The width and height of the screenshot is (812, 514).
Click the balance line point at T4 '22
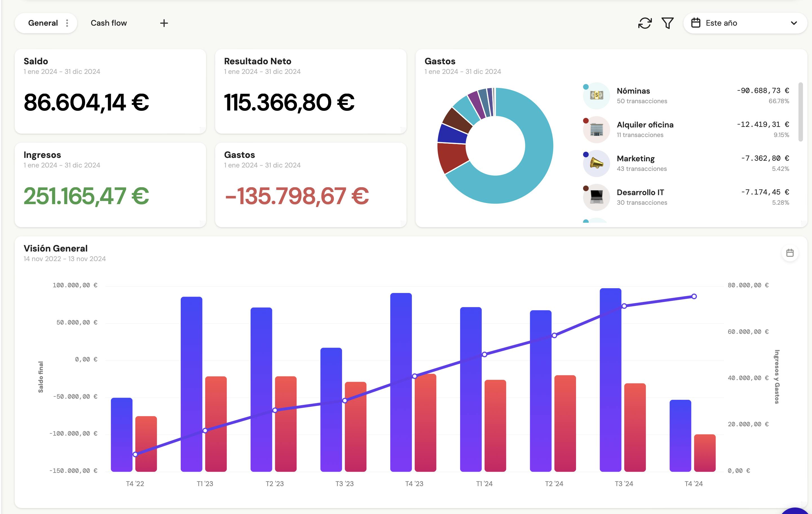click(135, 454)
